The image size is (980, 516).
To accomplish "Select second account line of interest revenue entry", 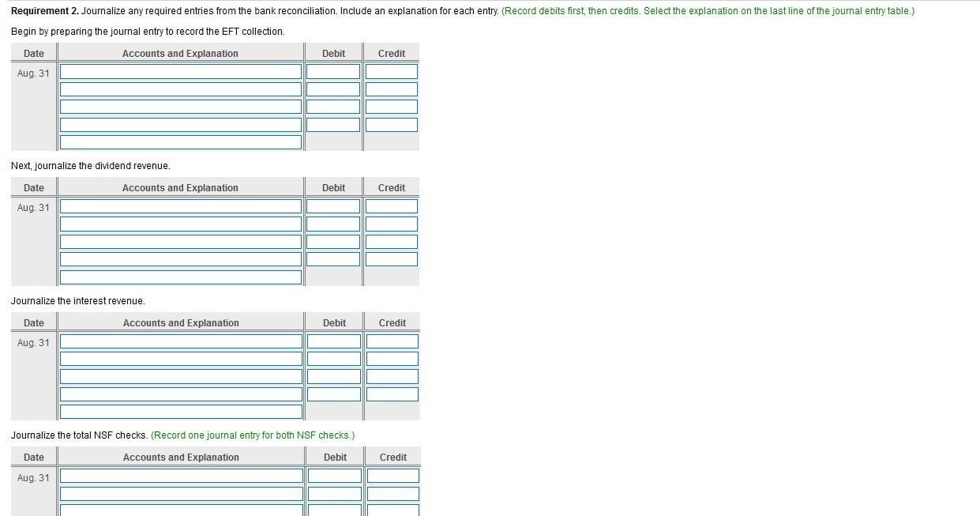I will click(x=182, y=359).
